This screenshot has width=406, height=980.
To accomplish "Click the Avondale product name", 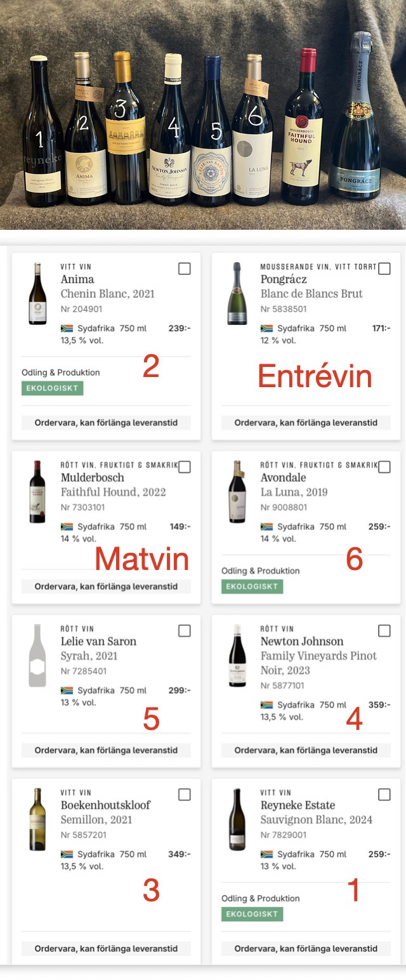I will click(x=283, y=477).
